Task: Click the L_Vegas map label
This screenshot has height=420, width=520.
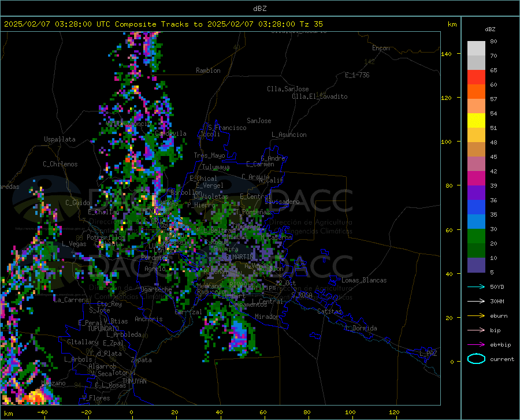Action: tap(74, 244)
